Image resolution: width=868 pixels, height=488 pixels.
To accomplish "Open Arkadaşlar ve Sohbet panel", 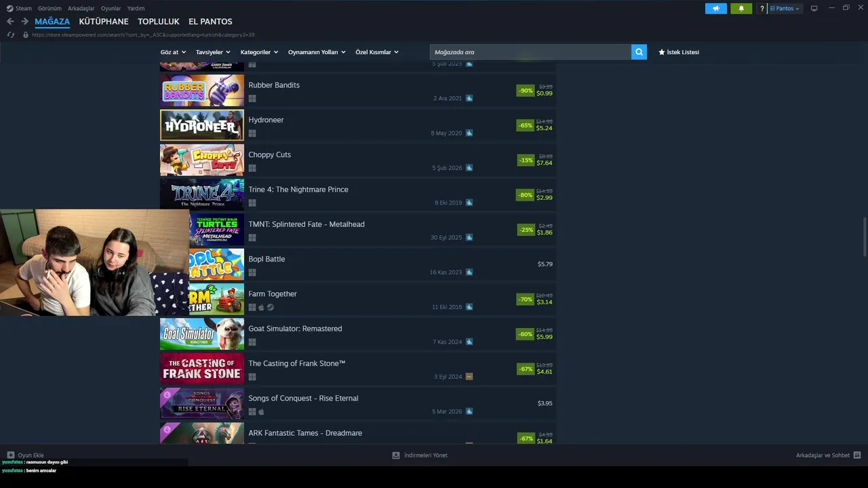I will [x=828, y=455].
